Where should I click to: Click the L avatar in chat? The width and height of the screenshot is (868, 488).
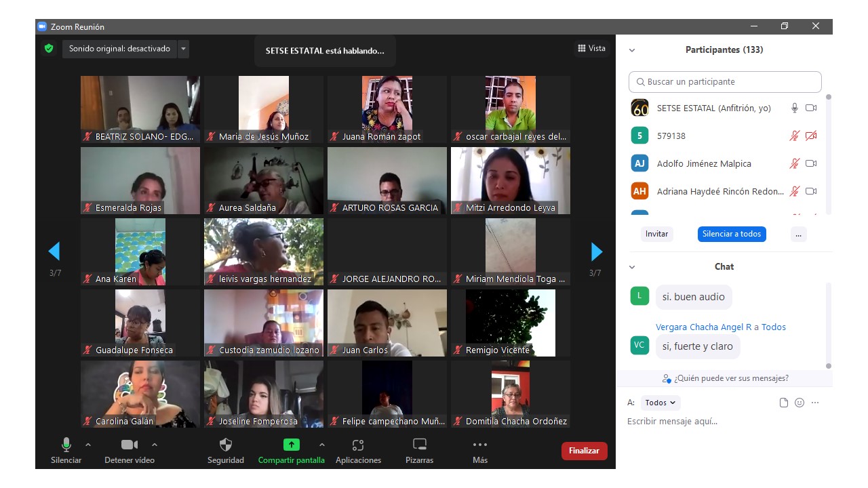639,296
